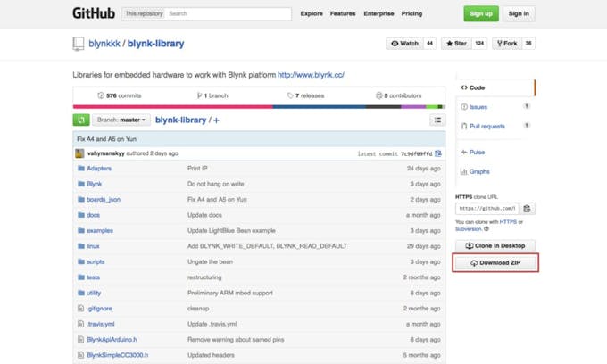Image resolution: width=607 pixels, height=364 pixels.
Task: Star the blynk-library repository
Action: [455, 43]
